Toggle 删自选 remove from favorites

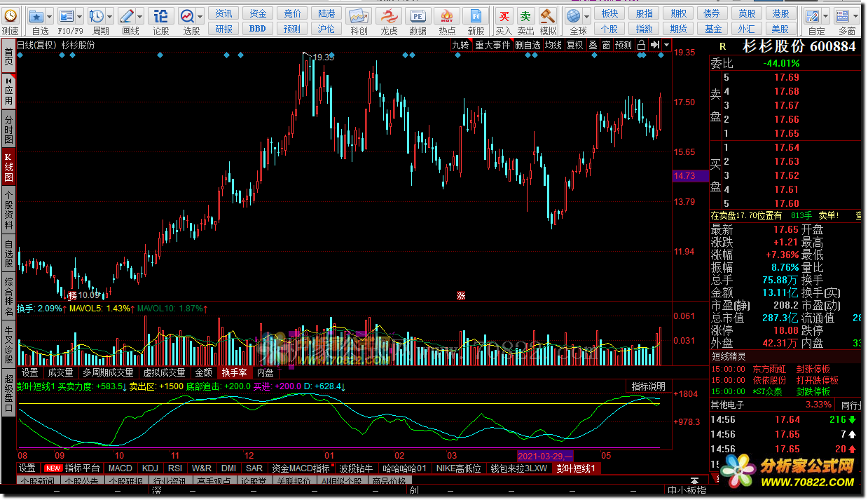point(528,45)
